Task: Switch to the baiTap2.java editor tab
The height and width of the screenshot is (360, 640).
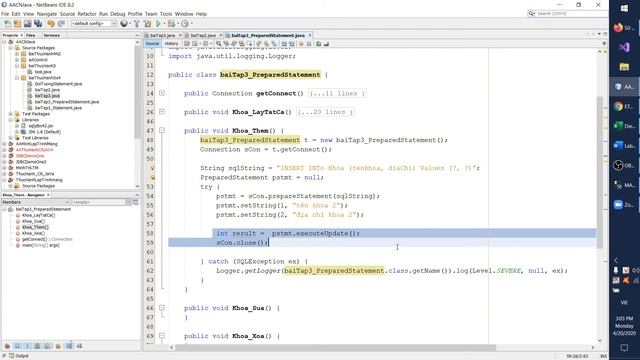Action: click(203, 36)
